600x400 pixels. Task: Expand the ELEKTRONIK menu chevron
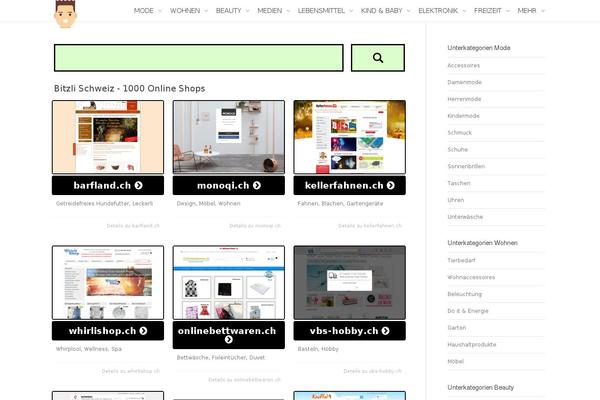(464, 11)
